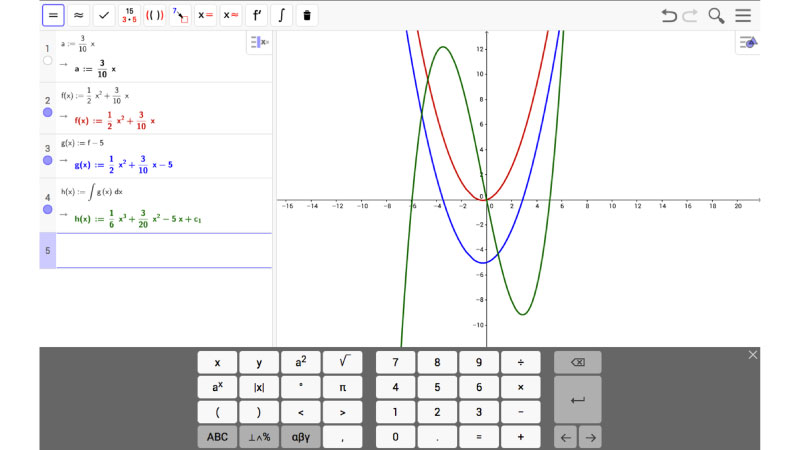The width and height of the screenshot is (800, 450).
Task: Toggle visibility circle for row 1
Action: (x=47, y=61)
